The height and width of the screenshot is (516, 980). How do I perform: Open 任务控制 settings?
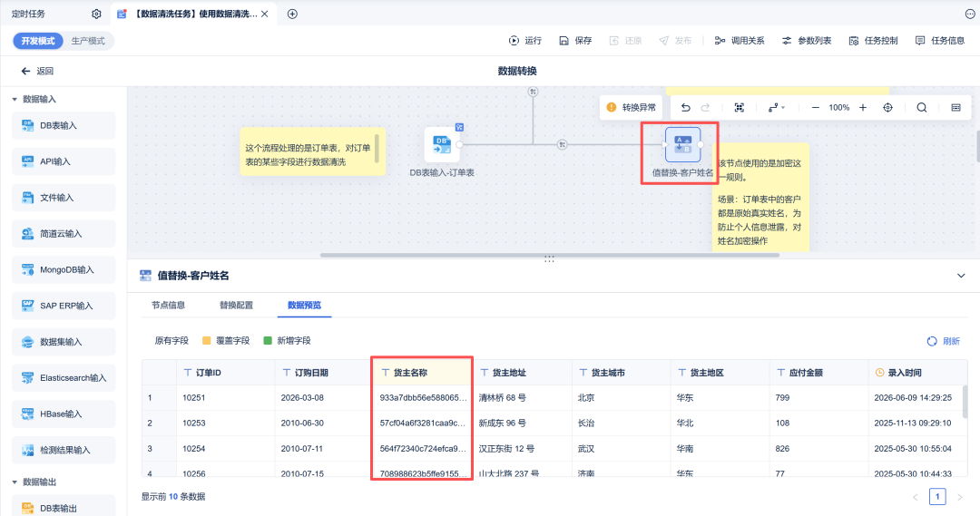tap(873, 41)
